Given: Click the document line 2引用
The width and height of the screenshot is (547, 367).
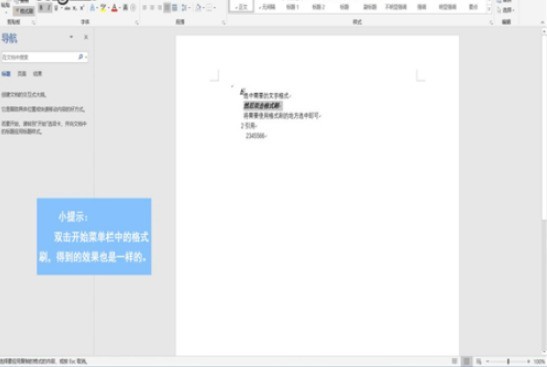Looking at the screenshot, I should (249, 126).
